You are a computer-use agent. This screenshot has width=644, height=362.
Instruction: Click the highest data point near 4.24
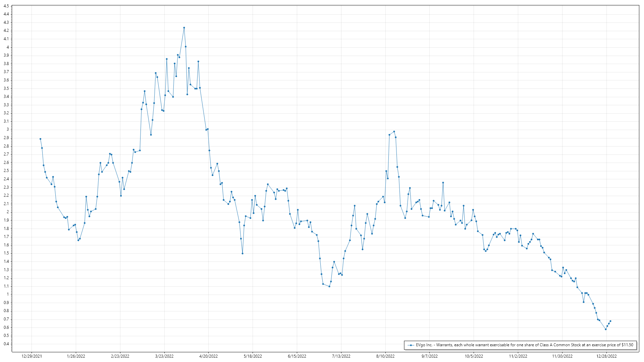[x=184, y=28]
